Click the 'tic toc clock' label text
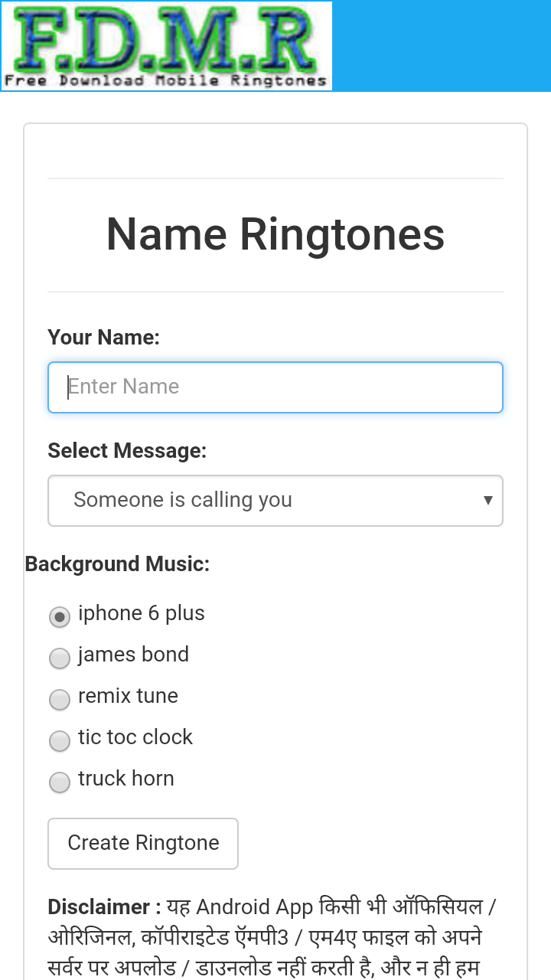551x980 pixels. click(135, 737)
